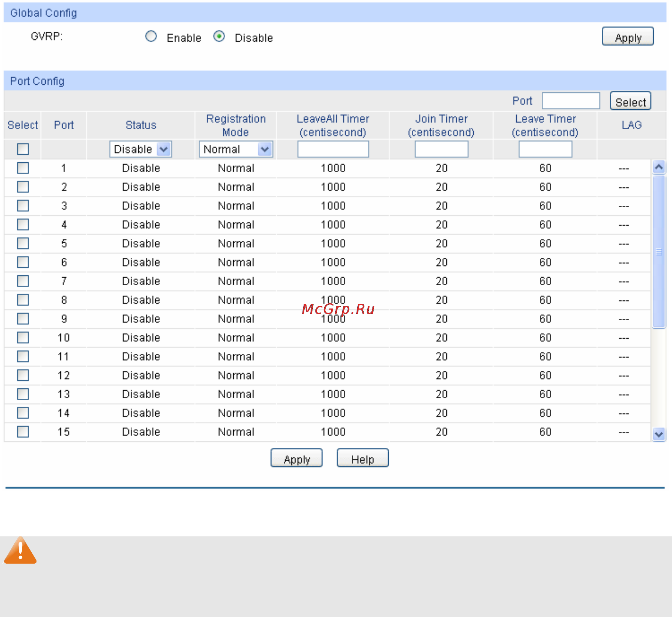This screenshot has height=617, width=672.
Task: Check the checkbox for port 13
Action: pos(23,394)
